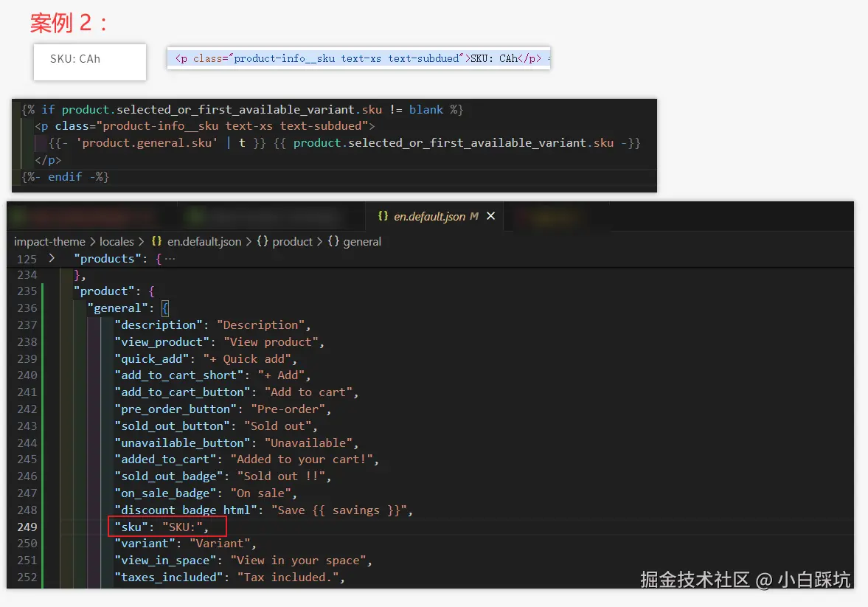This screenshot has width=868, height=607.
Task: Close the en.default.json editor tab
Action: click(490, 216)
